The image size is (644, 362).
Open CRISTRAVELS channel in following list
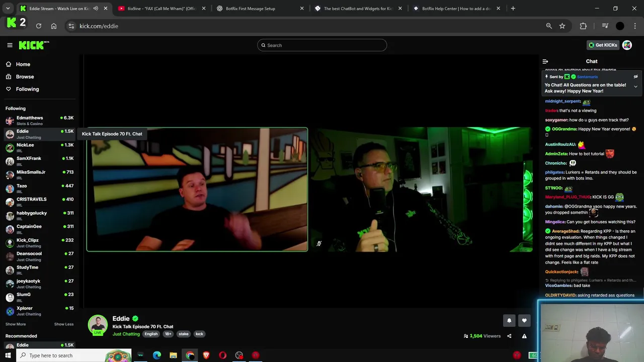(x=40, y=202)
